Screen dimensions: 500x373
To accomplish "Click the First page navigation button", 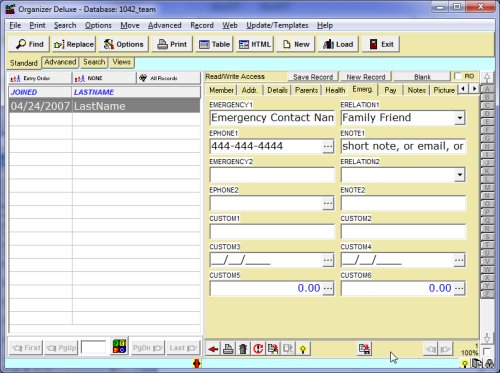I will (x=26, y=348).
